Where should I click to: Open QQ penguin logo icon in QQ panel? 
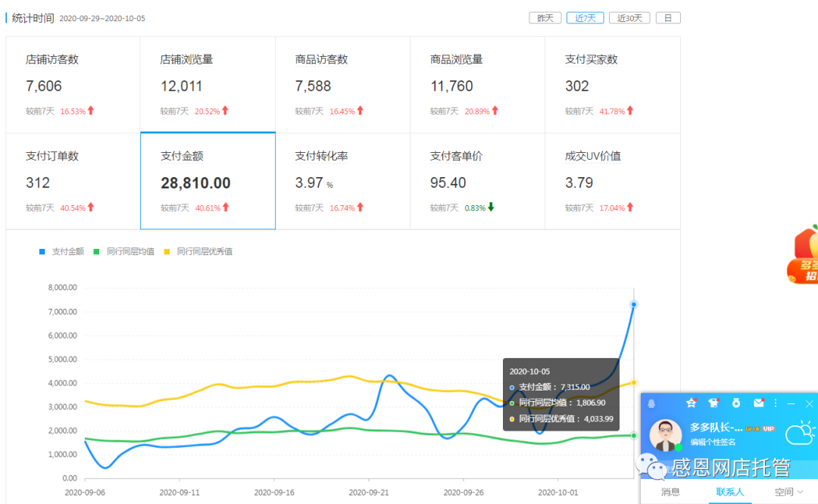tap(651, 403)
